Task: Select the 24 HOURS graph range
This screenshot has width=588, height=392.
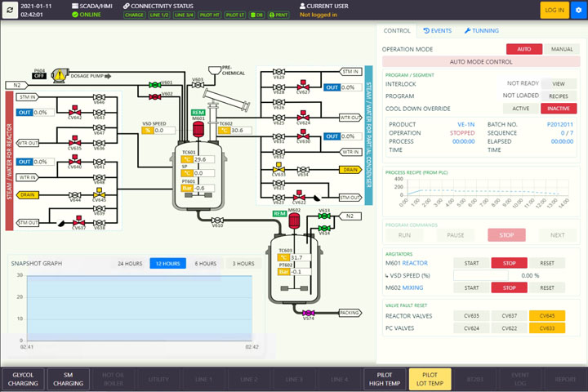Action: pos(128,264)
